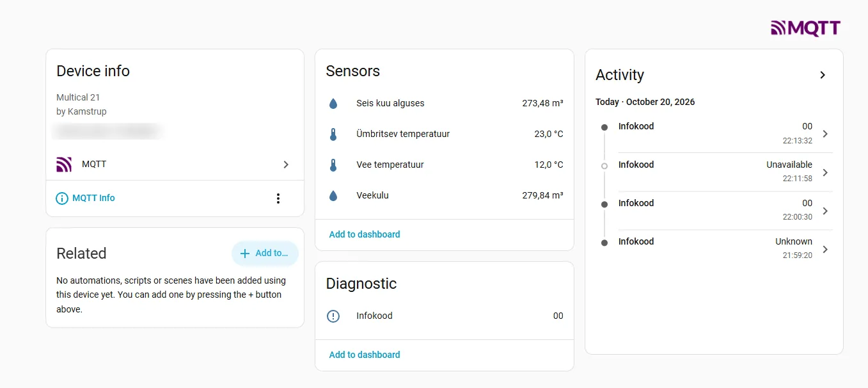Click Add to dashboard under Sensors

click(365, 234)
